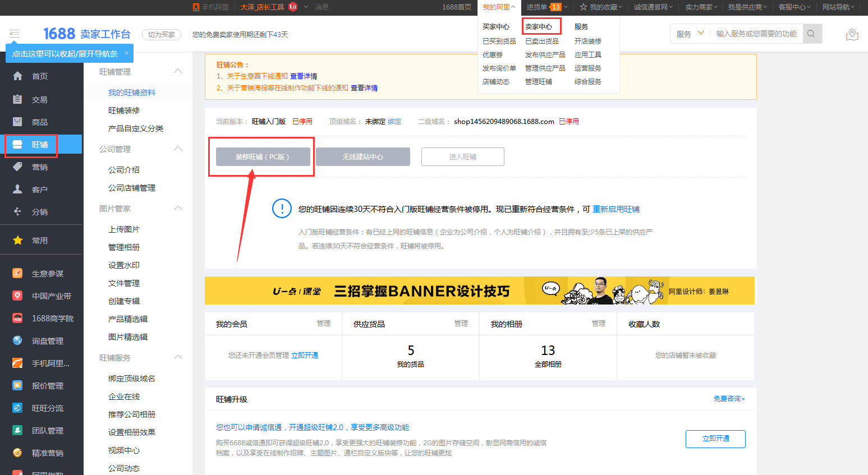Open the 营销 tag icon in sidebar
The height and width of the screenshot is (475, 868).
click(x=18, y=167)
